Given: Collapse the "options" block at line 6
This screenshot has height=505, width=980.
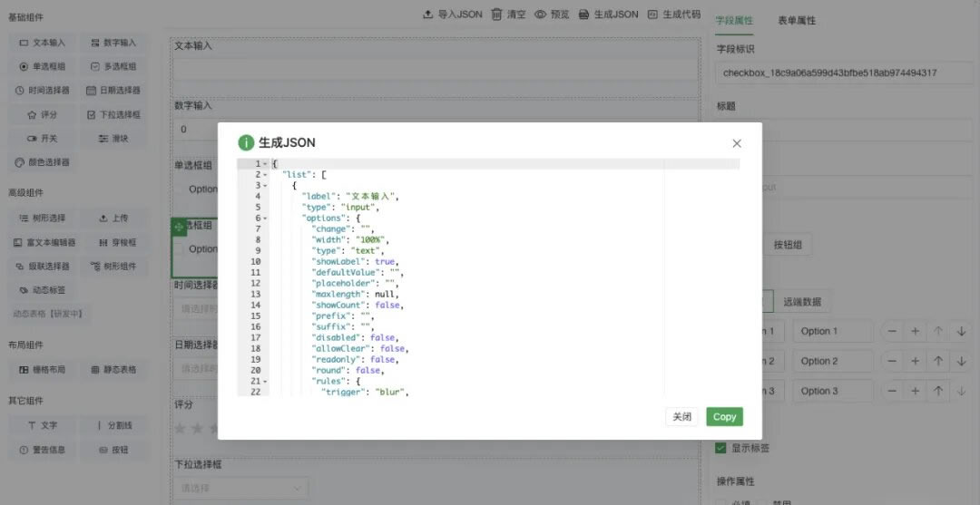Looking at the screenshot, I should pyautogui.click(x=265, y=219).
